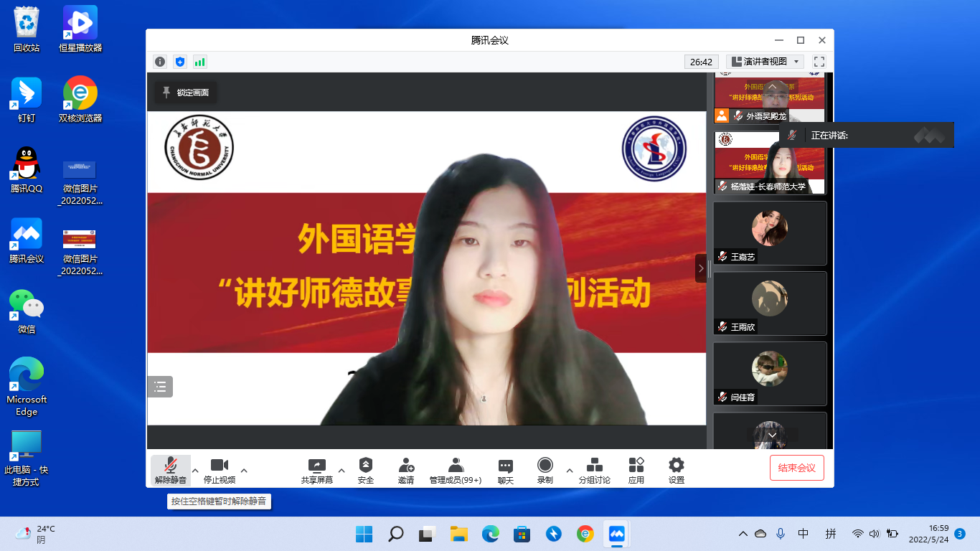Open Microsoft Edge desktop shortcut
This screenshot has height=551, width=980.
pos(27,387)
